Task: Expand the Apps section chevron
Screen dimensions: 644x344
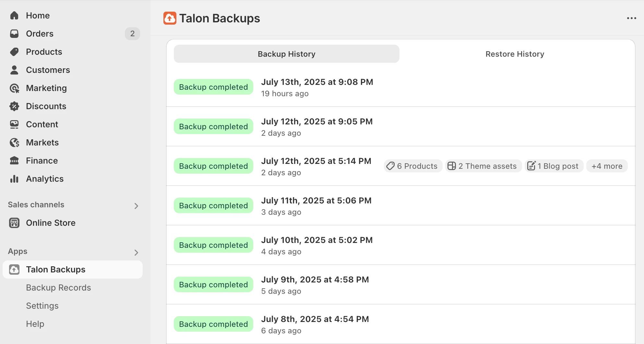Action: coord(136,253)
